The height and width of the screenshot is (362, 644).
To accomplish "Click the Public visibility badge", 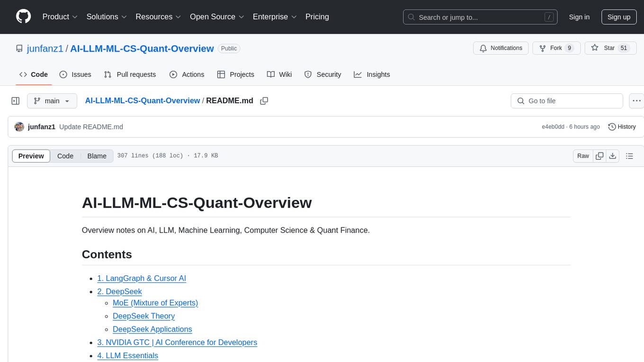I will [229, 48].
